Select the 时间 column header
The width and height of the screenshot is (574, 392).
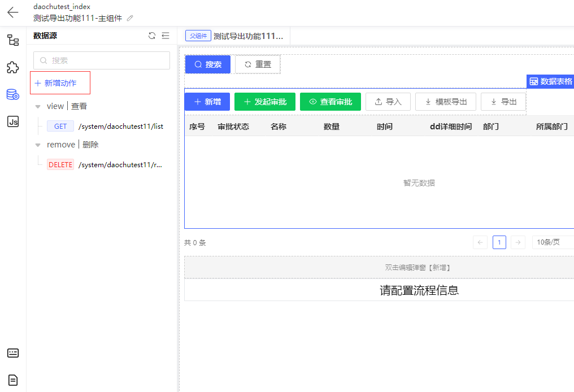(384, 127)
